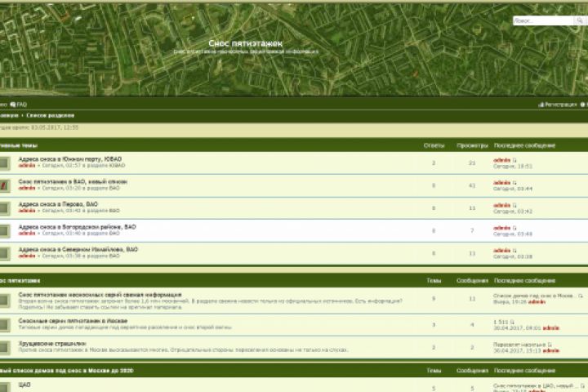Click last-post admin in сводная информация forum row
The width and height of the screenshot is (588, 392).
pyautogui.click(x=537, y=302)
